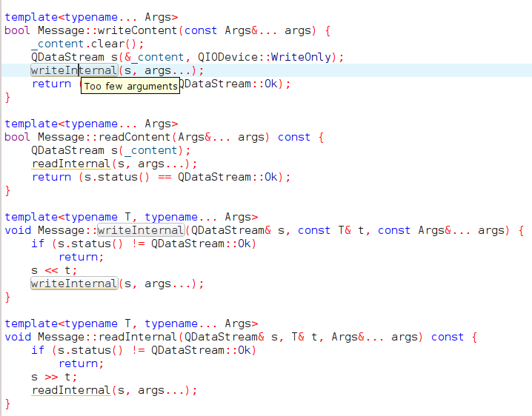Select readInternal in the Message::readInternal definition

click(x=137, y=337)
